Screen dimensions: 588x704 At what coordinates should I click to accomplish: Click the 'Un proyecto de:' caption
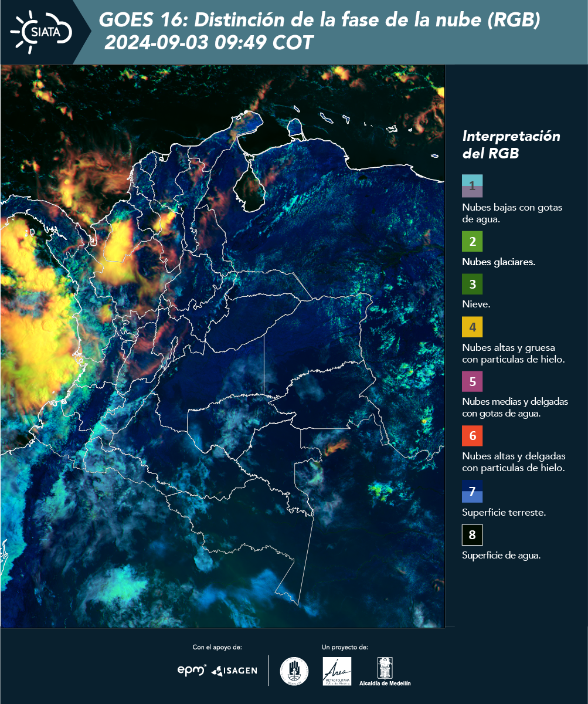tap(345, 647)
